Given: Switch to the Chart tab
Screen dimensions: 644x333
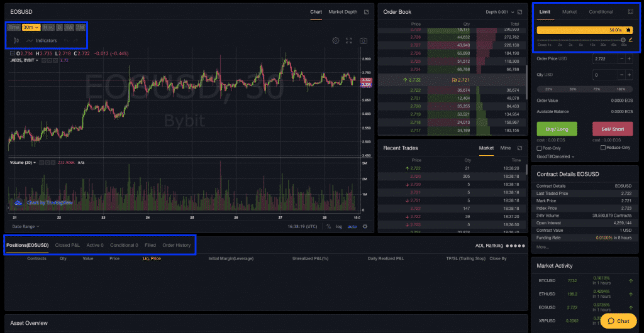Looking at the screenshot, I should pos(316,12).
